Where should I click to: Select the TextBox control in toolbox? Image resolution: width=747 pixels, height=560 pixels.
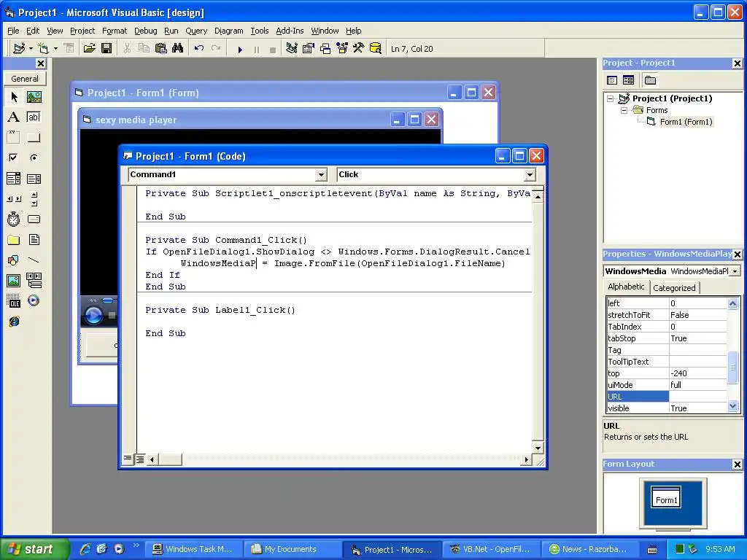[34, 117]
